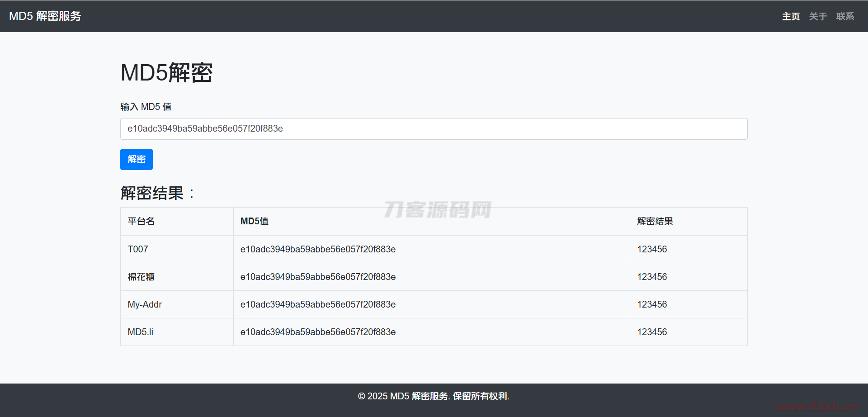Click the 输入 MD5 值 label
The image size is (868, 417).
[146, 106]
